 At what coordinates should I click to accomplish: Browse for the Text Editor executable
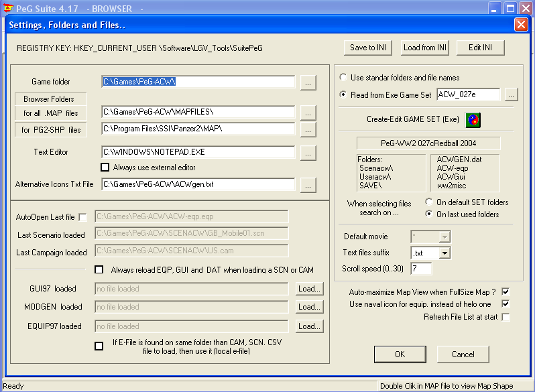tap(308, 153)
